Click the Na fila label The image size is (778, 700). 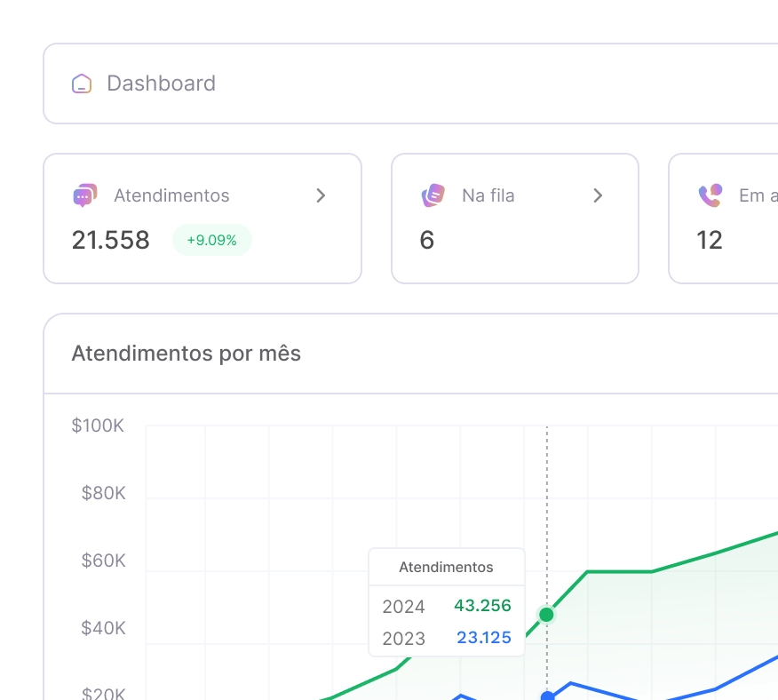click(x=488, y=195)
